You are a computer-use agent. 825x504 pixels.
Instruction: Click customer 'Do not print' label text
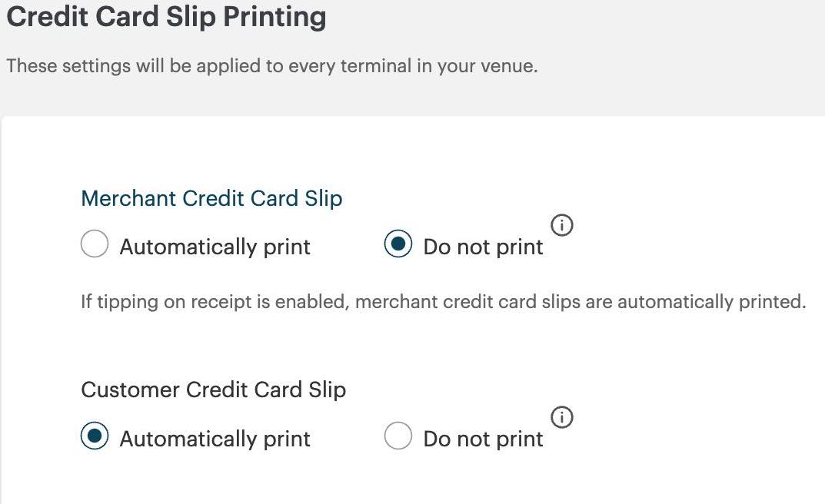pyautogui.click(x=483, y=439)
